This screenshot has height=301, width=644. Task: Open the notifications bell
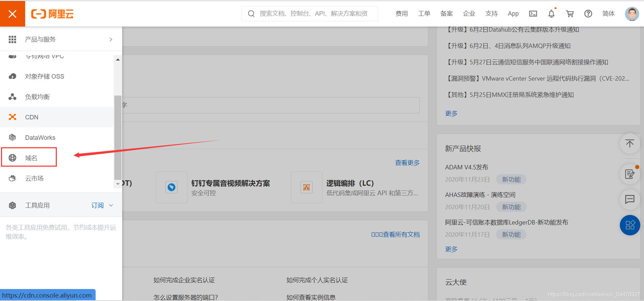551,14
